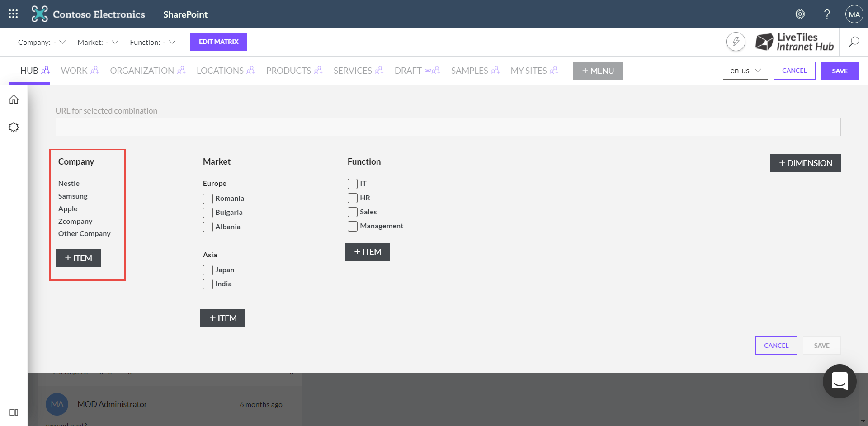Switch to the ORGANIZATION tab
This screenshot has width=868, height=426.
[142, 71]
